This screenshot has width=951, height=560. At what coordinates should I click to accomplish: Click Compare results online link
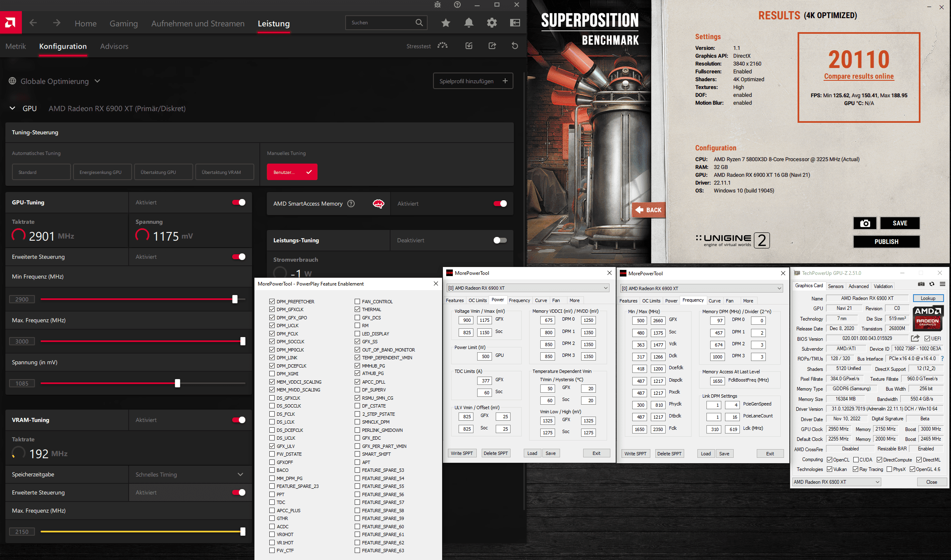(859, 76)
